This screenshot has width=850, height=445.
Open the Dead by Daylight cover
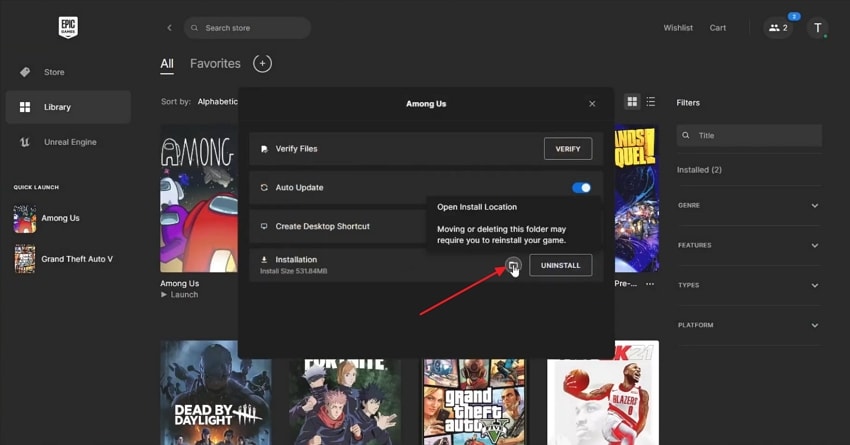[x=216, y=392]
